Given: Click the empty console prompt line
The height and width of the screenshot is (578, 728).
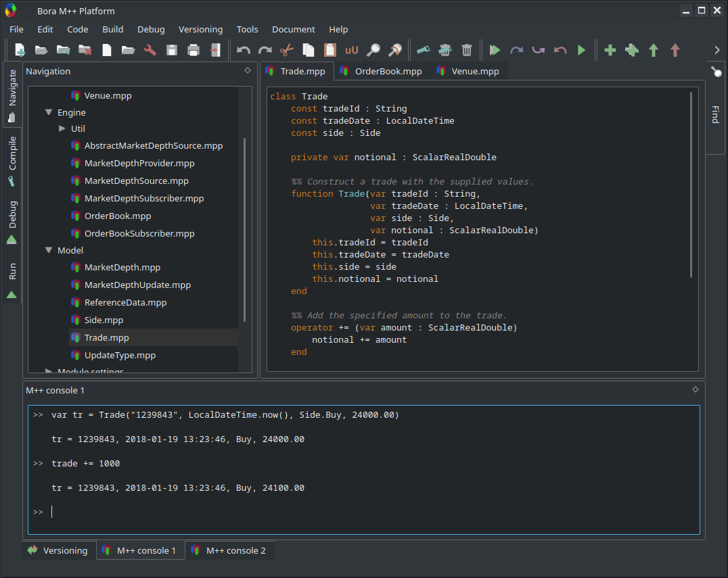Looking at the screenshot, I should [x=364, y=512].
